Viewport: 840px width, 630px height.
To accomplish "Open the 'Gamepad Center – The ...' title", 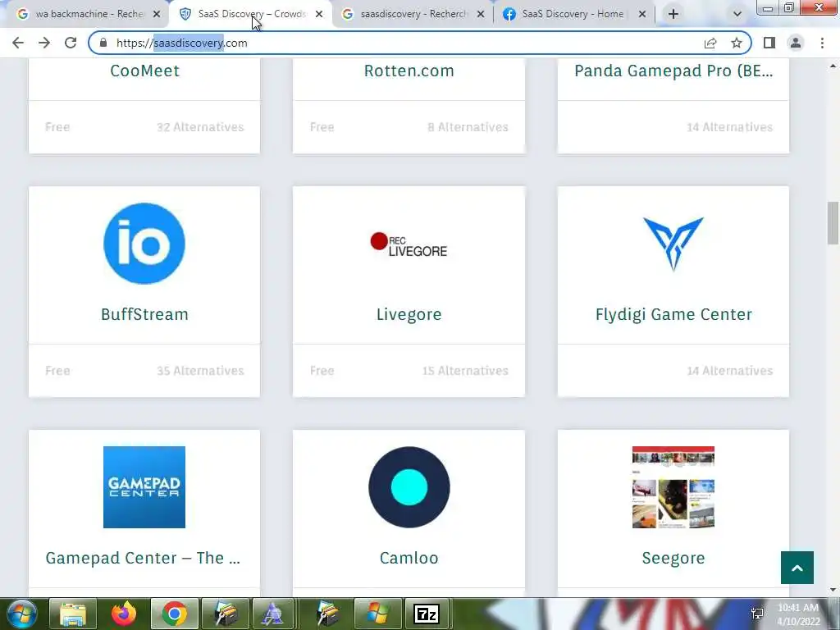I will 143,558.
